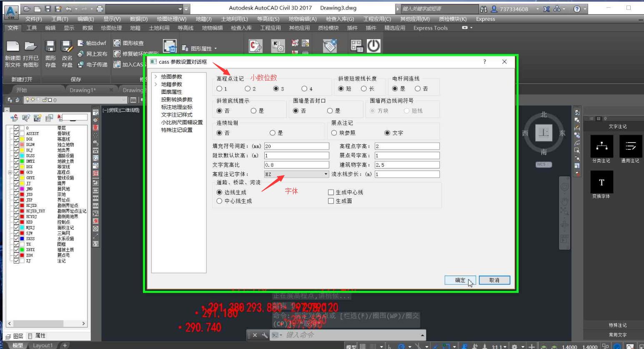The height and width of the screenshot is (349, 644).
Task: Open the user account 737334608 dropdown
Action: point(537,9)
